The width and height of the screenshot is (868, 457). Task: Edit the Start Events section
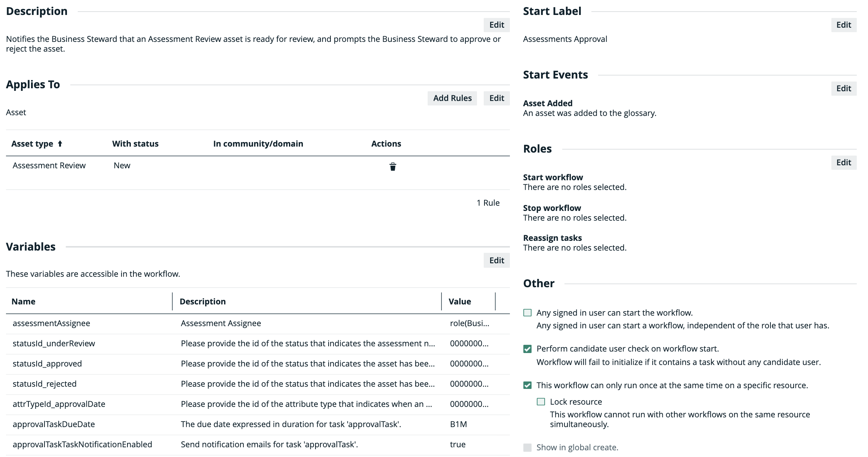coord(843,88)
